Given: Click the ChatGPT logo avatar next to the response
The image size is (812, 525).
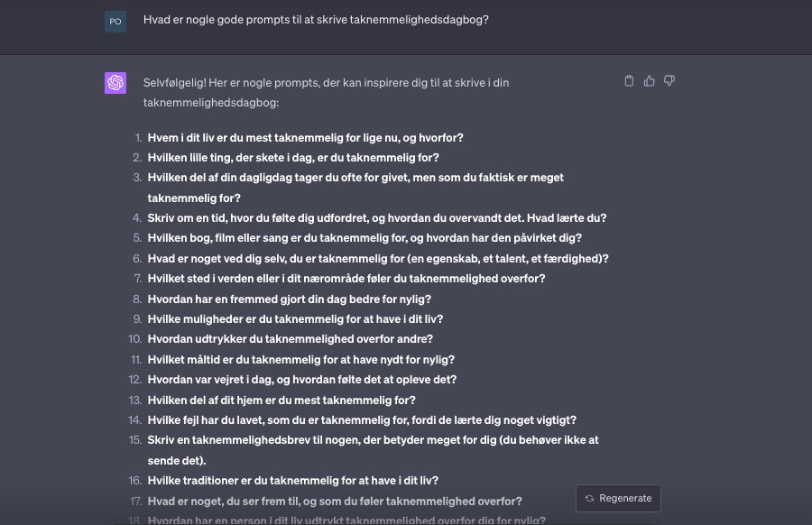Looking at the screenshot, I should pyautogui.click(x=115, y=82).
